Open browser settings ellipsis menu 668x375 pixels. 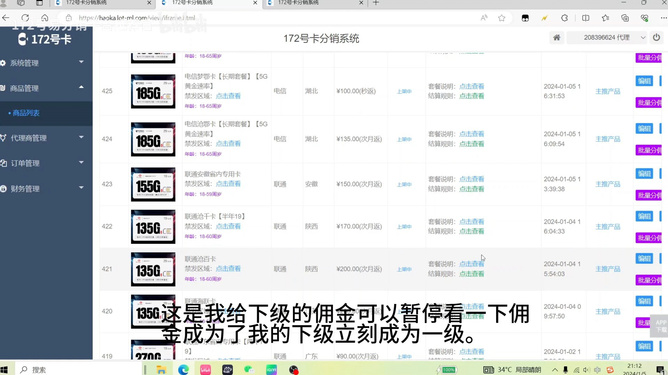[663, 18]
